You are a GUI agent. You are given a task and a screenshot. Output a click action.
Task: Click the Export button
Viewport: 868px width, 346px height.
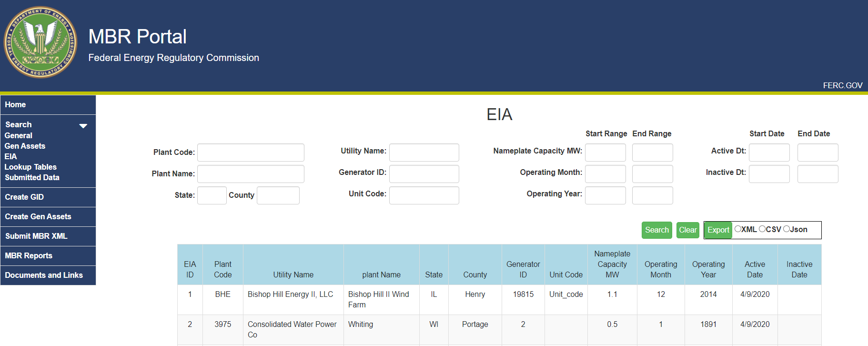tap(718, 230)
